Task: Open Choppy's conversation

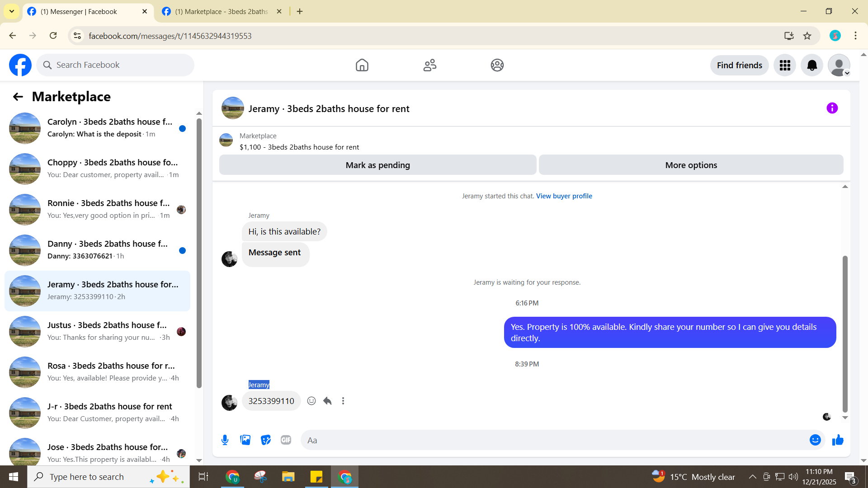Action: tap(97, 169)
